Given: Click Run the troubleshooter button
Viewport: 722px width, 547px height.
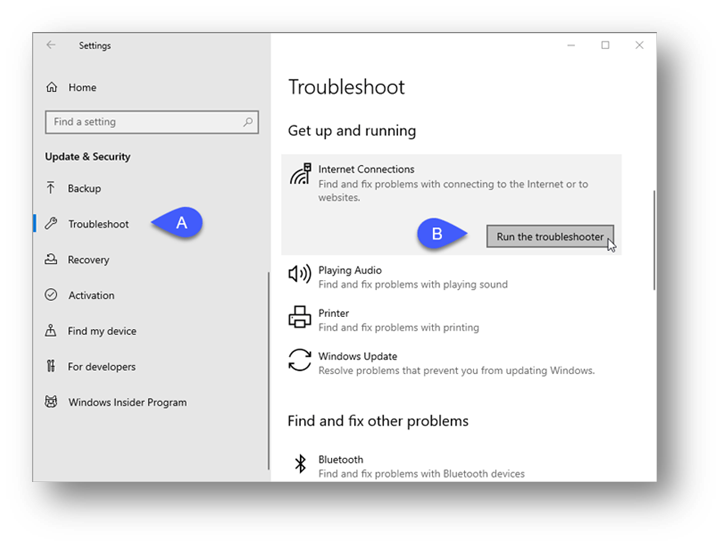Looking at the screenshot, I should 550,236.
